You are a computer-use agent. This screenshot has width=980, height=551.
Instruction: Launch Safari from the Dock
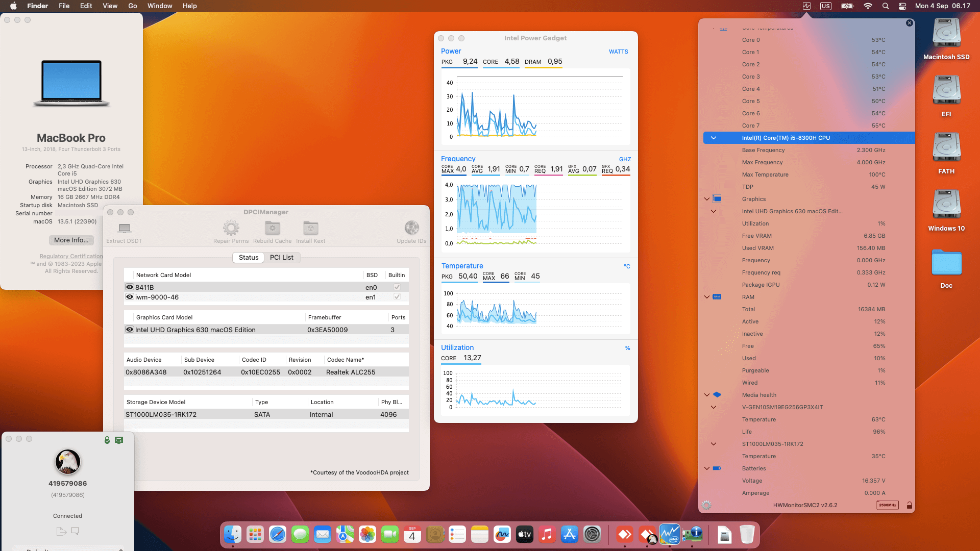pyautogui.click(x=278, y=534)
